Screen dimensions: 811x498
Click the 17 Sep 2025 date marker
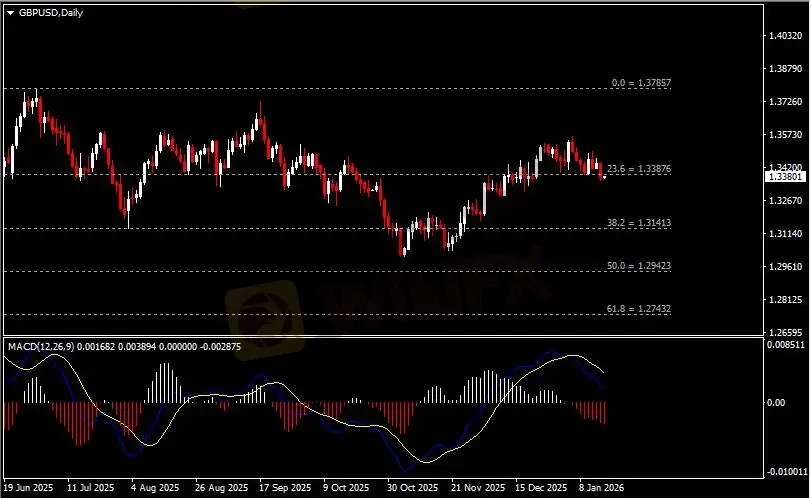coord(280,489)
